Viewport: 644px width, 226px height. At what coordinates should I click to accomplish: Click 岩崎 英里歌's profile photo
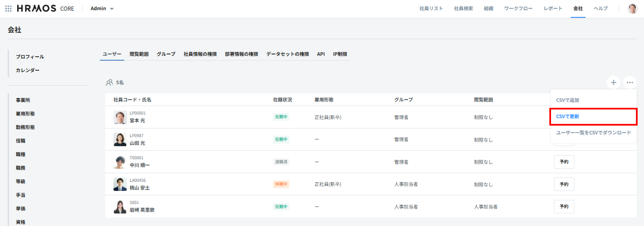click(120, 207)
